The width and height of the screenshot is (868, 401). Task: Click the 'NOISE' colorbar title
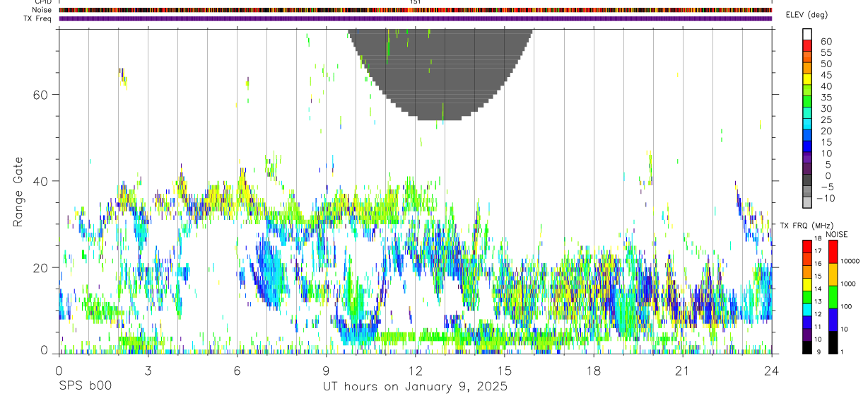[836, 234]
